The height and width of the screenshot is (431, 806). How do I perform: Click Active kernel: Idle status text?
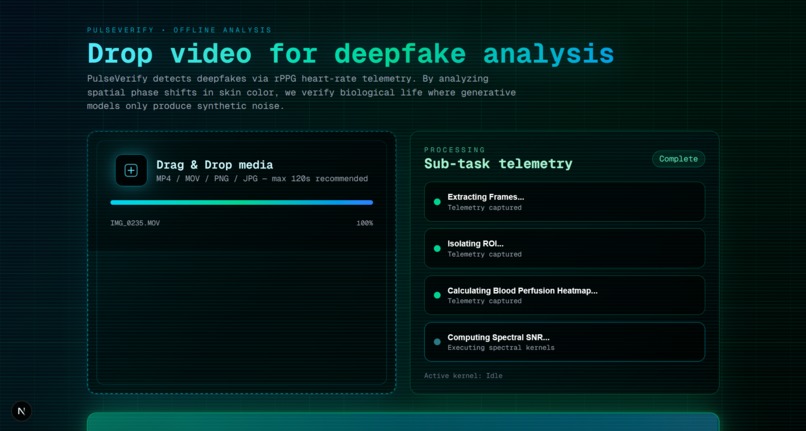(463, 376)
